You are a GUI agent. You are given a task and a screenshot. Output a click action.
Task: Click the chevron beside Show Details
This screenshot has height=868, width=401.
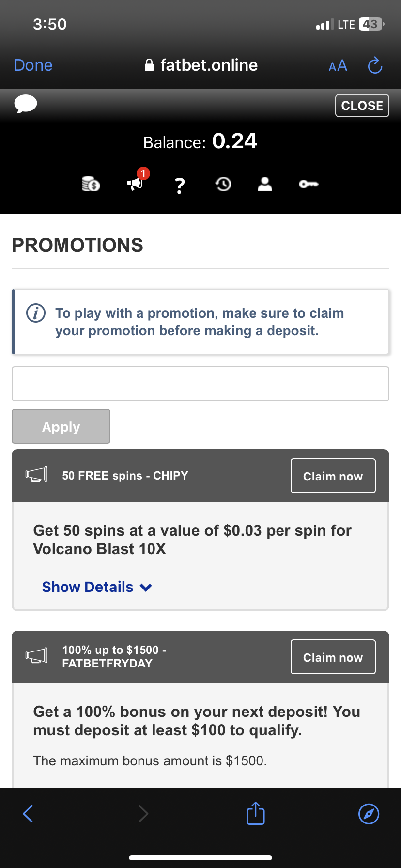point(146,588)
